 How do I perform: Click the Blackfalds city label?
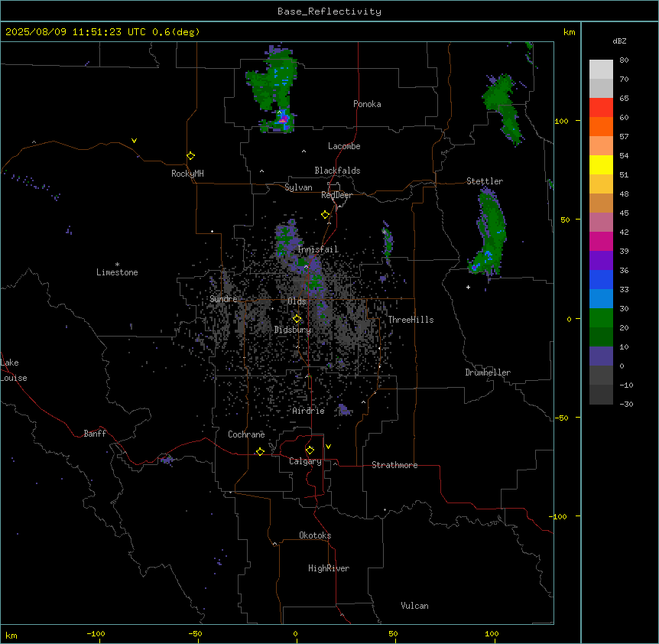[x=337, y=171]
